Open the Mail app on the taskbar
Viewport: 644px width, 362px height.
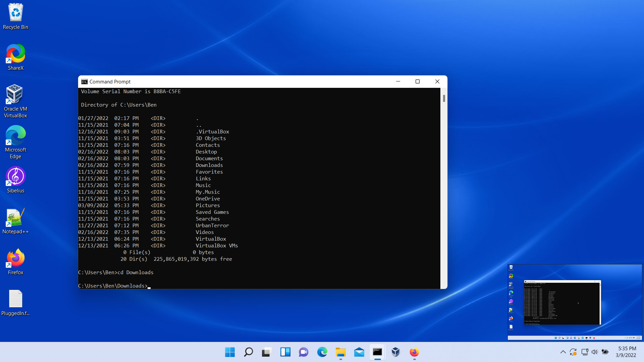tap(359, 352)
